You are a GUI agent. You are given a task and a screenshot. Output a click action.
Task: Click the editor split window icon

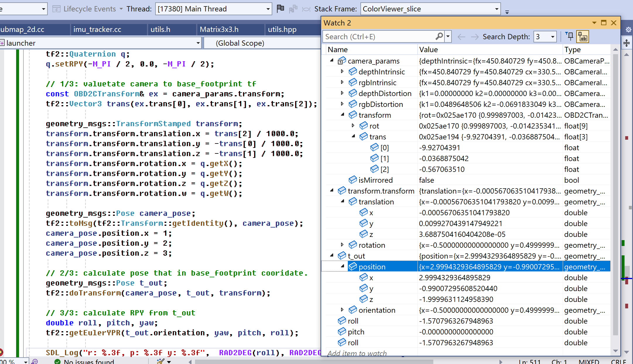point(627,43)
